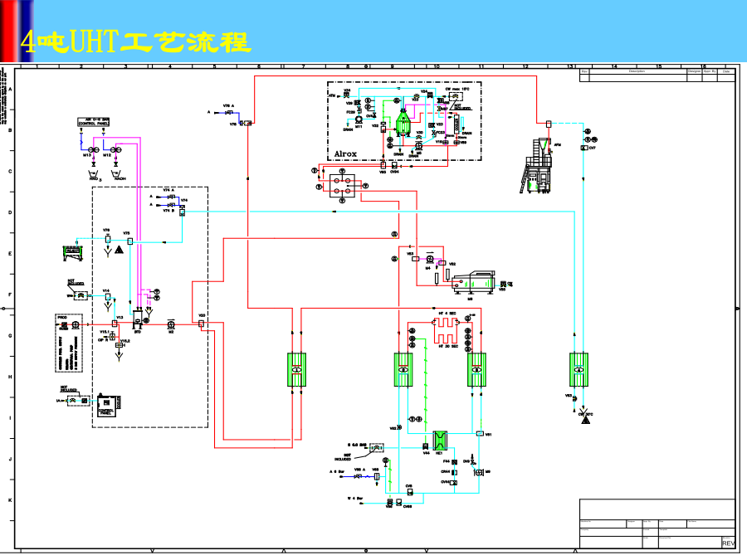Screen dimensions: 747x560
Task: Click the V44 valve left of HE1
Action: [x=426, y=446]
